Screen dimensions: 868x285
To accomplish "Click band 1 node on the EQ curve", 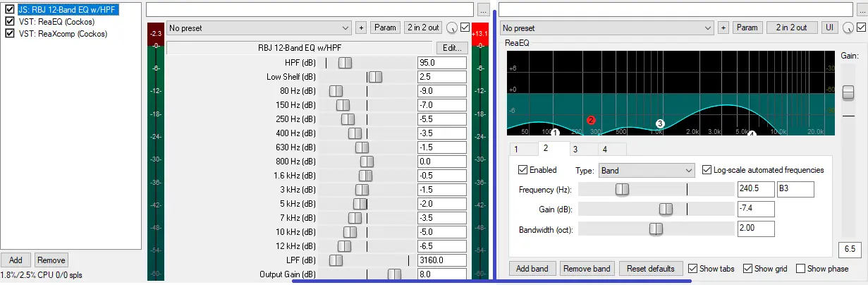I will coord(555,133).
